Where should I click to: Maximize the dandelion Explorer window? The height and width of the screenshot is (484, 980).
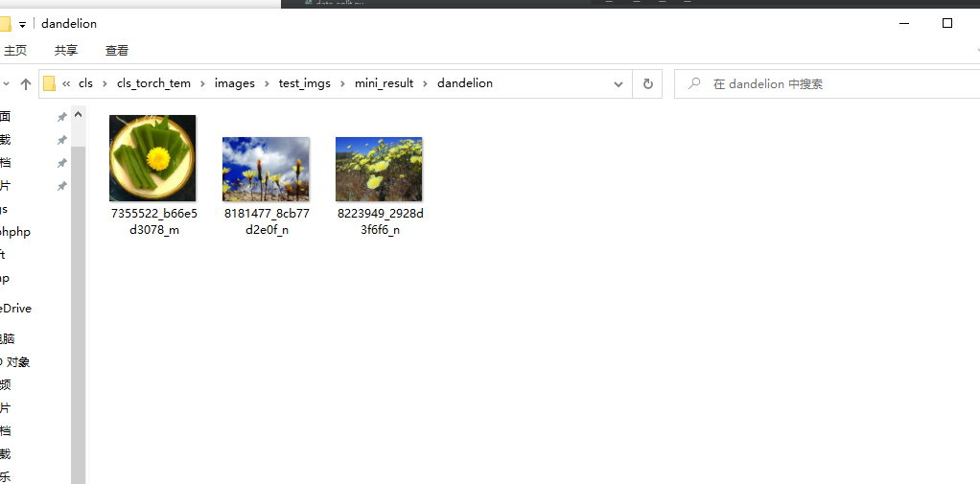pyautogui.click(x=947, y=23)
